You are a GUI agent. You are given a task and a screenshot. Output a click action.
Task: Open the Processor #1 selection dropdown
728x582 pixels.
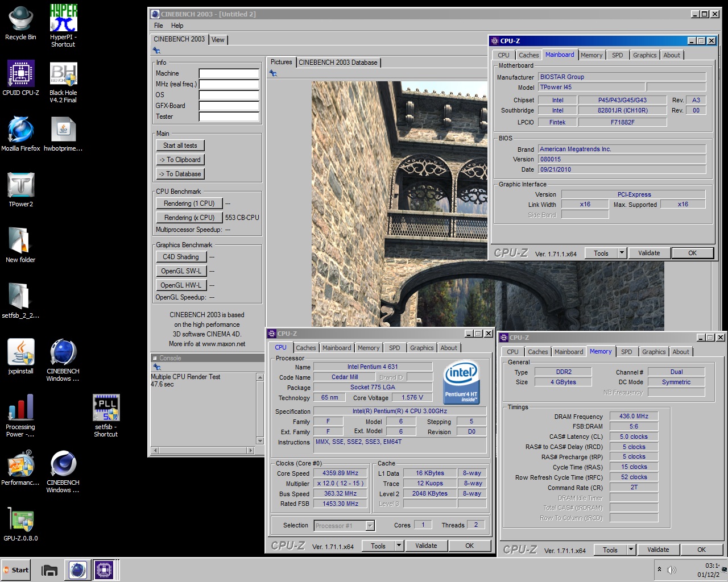tap(370, 526)
